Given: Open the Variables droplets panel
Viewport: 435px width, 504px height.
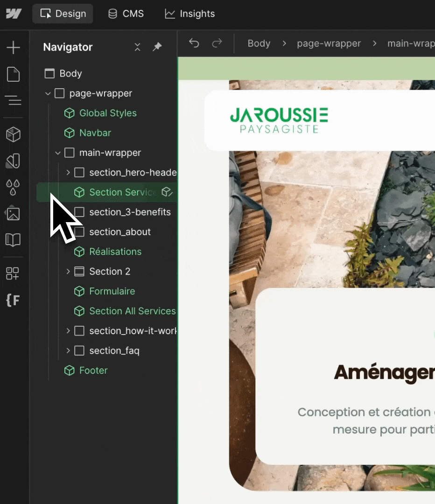Looking at the screenshot, I should coord(13,187).
